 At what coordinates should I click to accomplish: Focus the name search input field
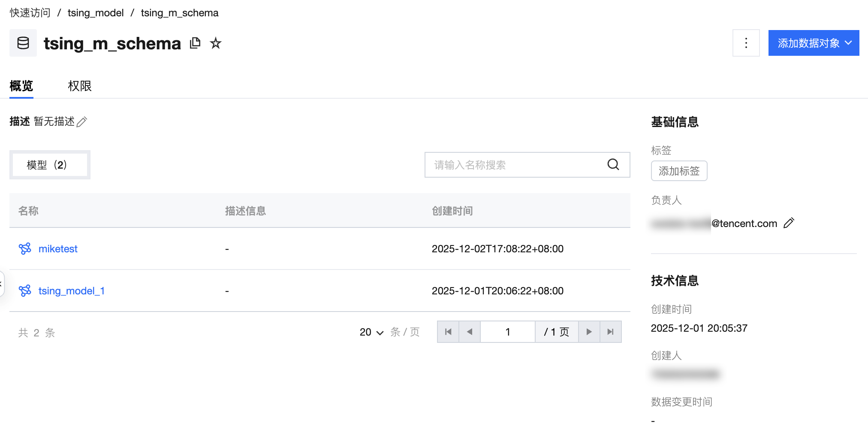click(x=515, y=165)
